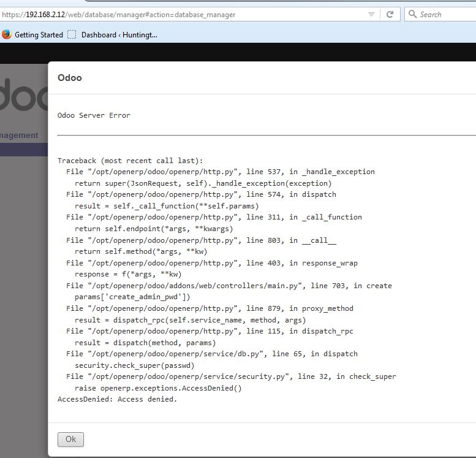Click the security.check_super(passwd) traceback line
Viewport: 476px width, 458px height.
[134, 365]
